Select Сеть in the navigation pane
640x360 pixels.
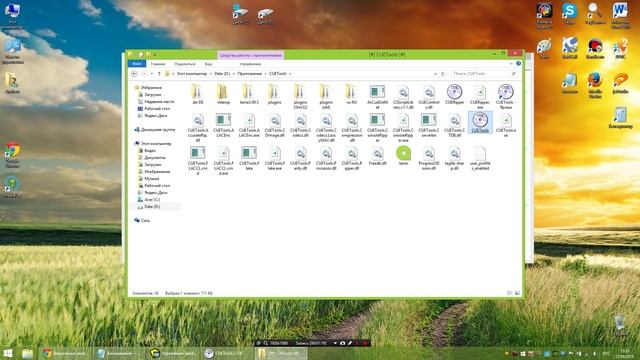click(x=145, y=220)
